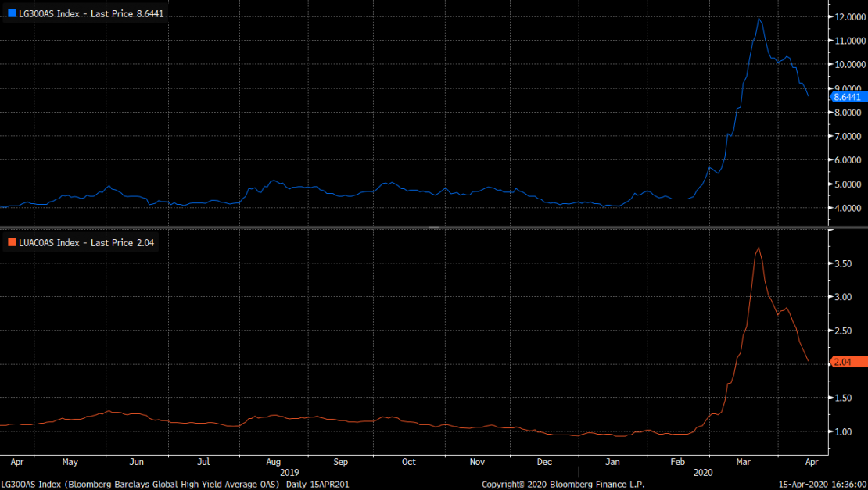Click the blue LG30OAS legend color square
Viewport: 868px width, 490px height.
11,14
